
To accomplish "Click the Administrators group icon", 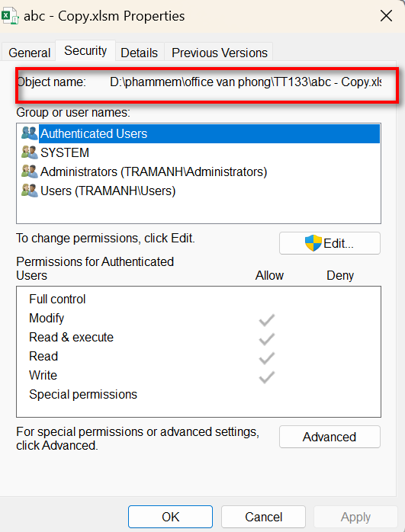I will (x=29, y=171).
